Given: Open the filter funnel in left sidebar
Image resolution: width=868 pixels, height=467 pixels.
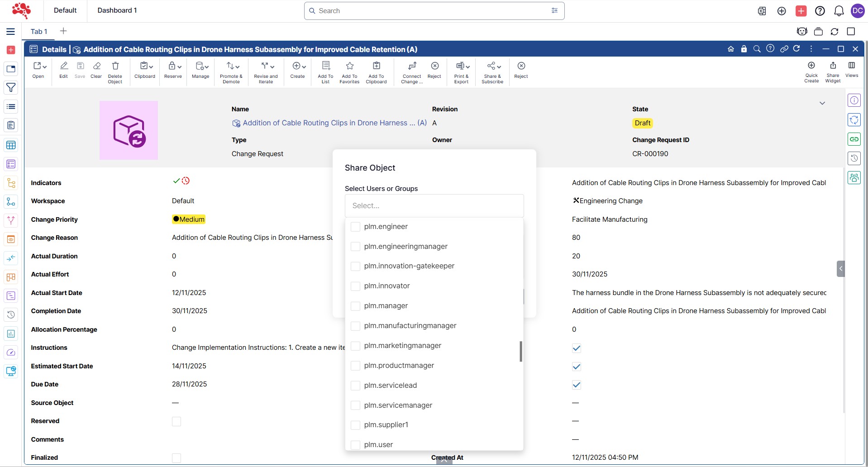Looking at the screenshot, I should pos(11,87).
